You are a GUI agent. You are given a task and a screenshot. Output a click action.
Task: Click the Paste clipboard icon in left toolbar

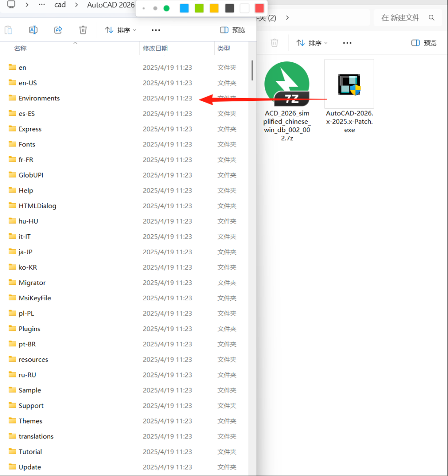point(8,30)
